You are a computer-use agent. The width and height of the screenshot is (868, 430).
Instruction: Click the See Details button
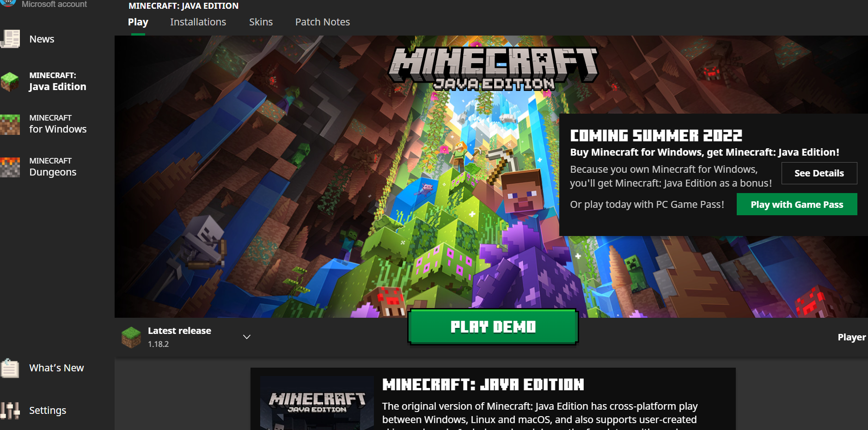(819, 173)
